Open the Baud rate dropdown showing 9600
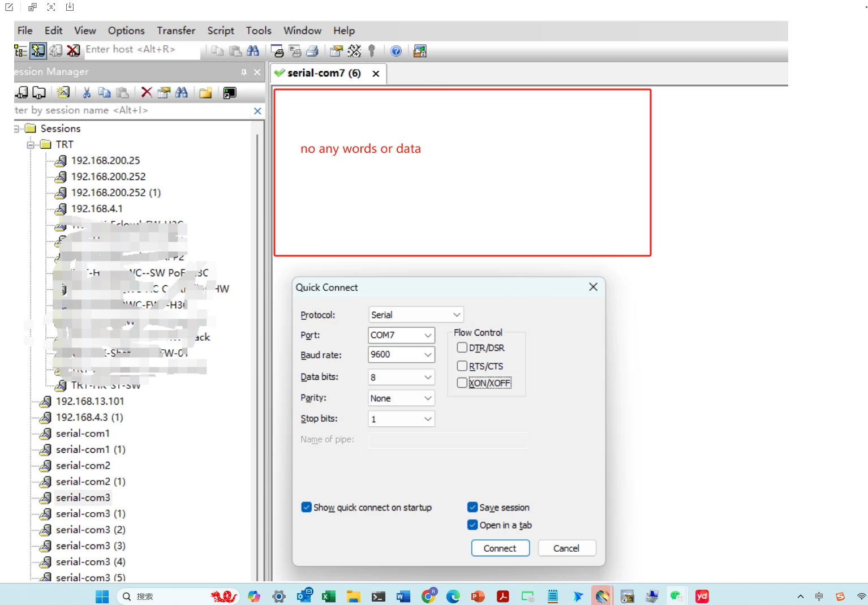Viewport: 868px width, 605px height. pyautogui.click(x=401, y=354)
